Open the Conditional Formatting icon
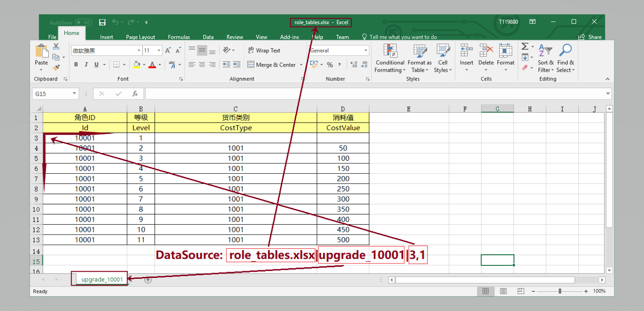This screenshot has height=311, width=644. click(390, 51)
